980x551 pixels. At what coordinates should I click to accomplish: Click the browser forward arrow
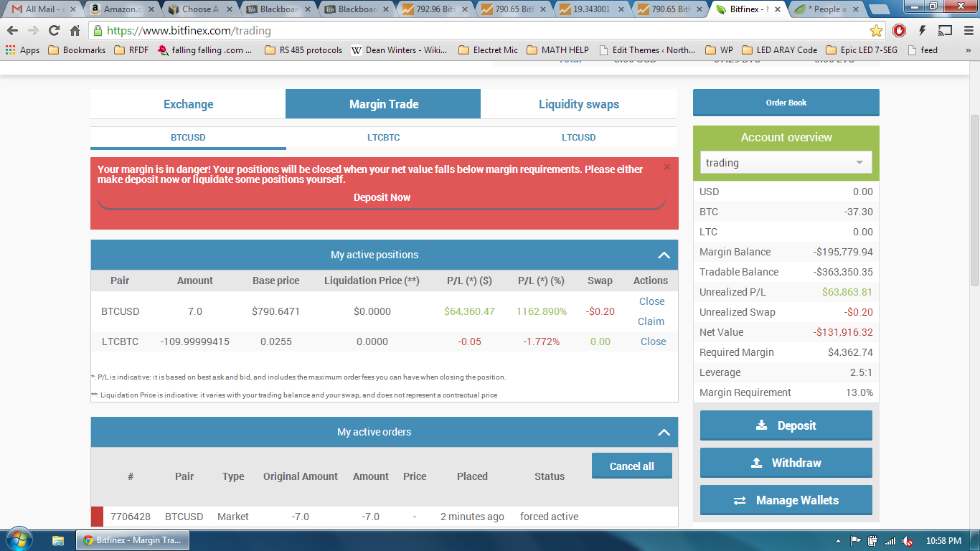pos(33,31)
